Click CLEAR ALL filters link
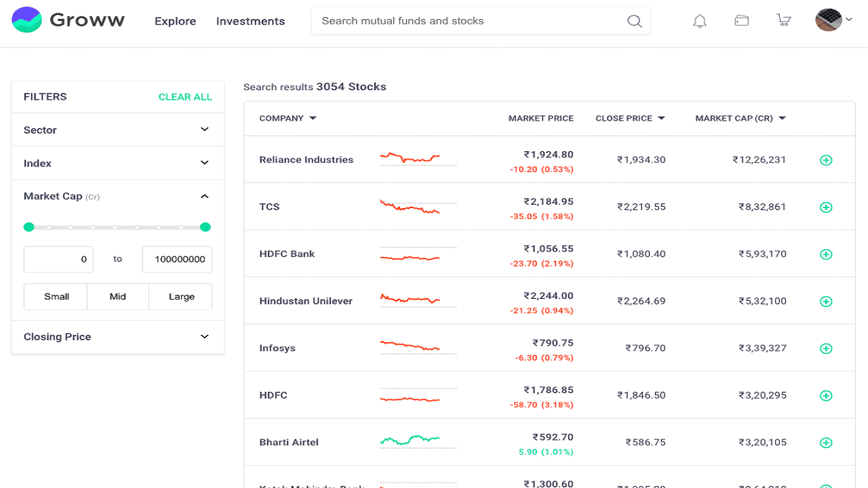This screenshot has height=488, width=868. point(185,97)
